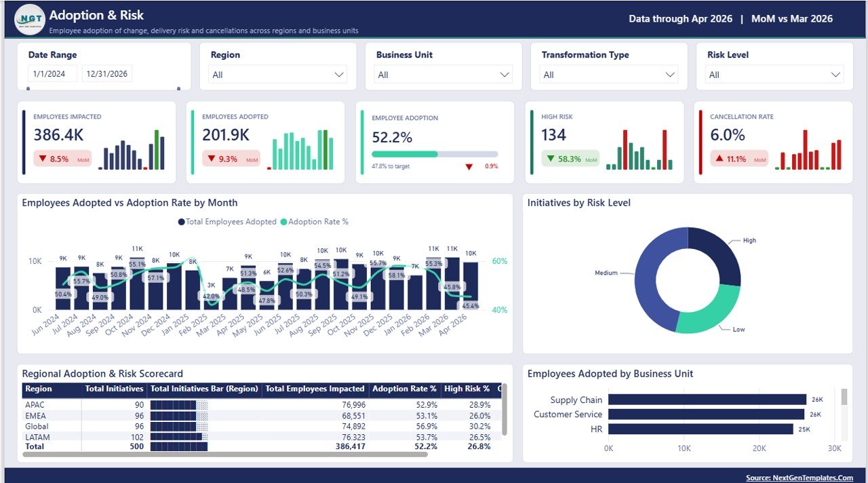Click the 52.2% Employee Adoption value

(392, 138)
